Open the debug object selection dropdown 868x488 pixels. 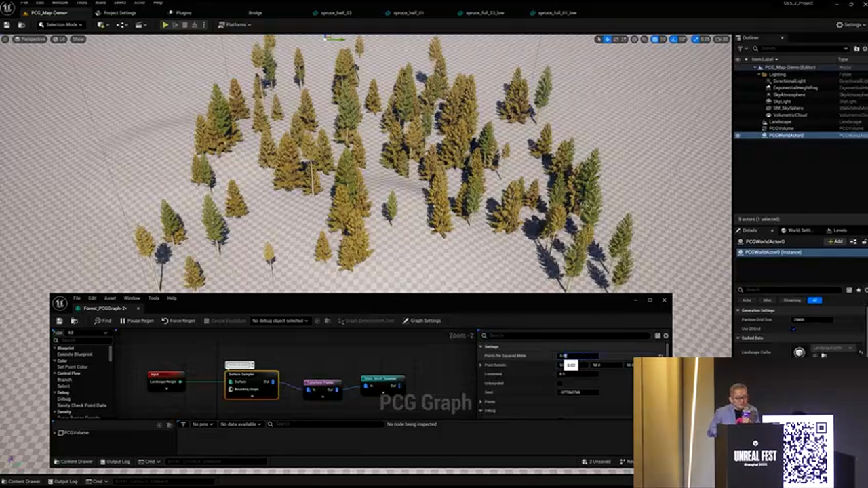pos(280,321)
